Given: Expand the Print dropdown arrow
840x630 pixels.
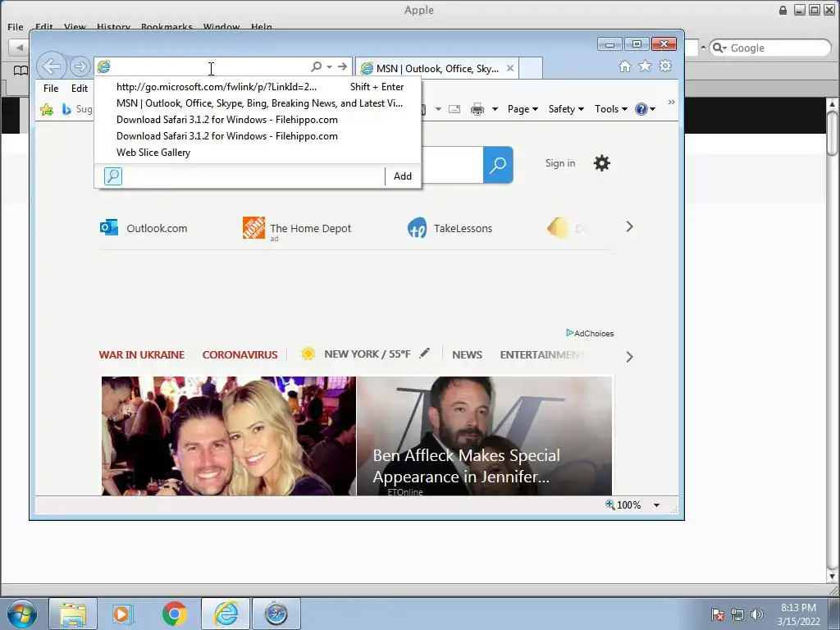Looking at the screenshot, I should [x=495, y=109].
